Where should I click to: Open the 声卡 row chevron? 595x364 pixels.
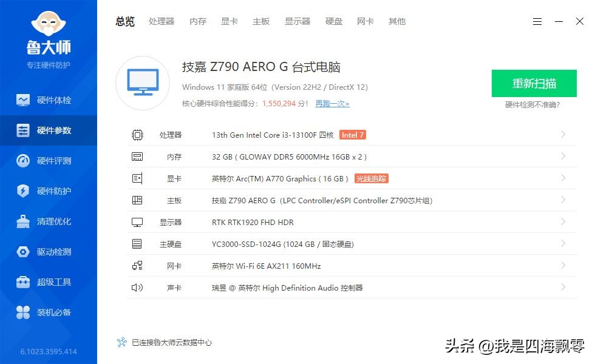tap(565, 288)
